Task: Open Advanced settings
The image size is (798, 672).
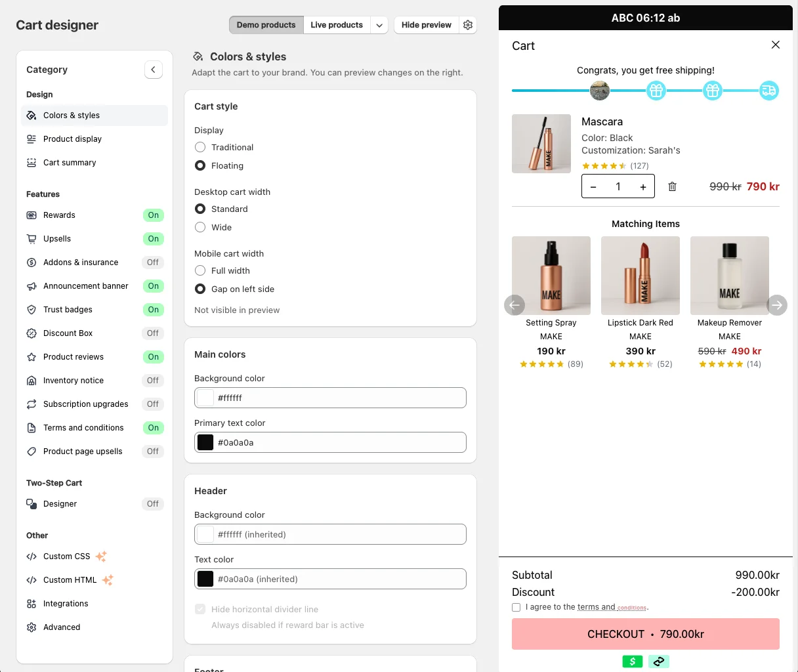Action: (x=94, y=627)
